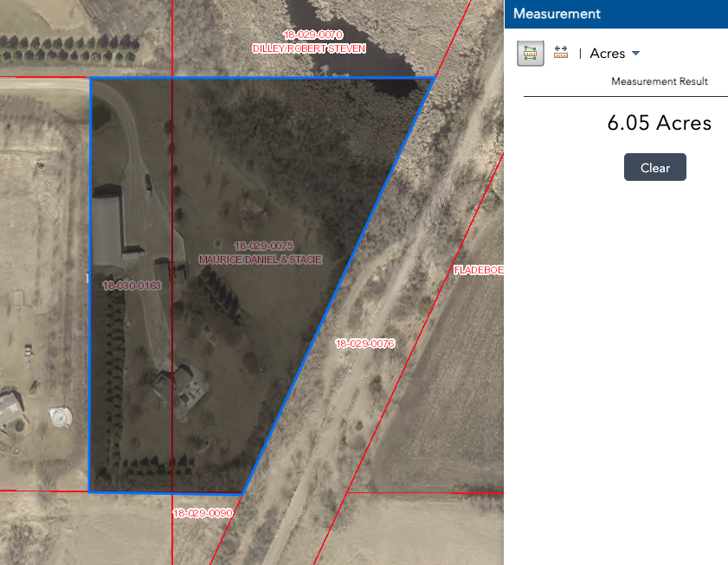
Task: Select the area measurement tool icon
Action: [531, 54]
